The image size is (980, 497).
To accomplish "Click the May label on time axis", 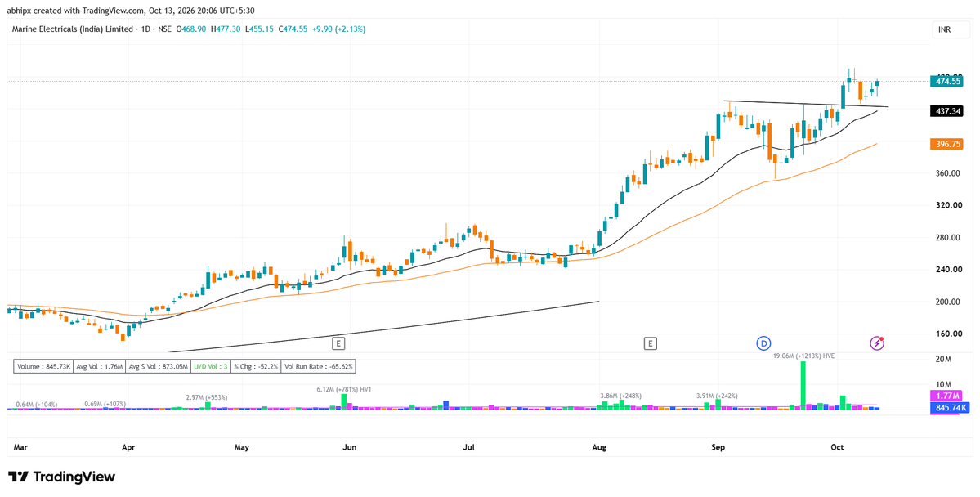I will [x=242, y=448].
